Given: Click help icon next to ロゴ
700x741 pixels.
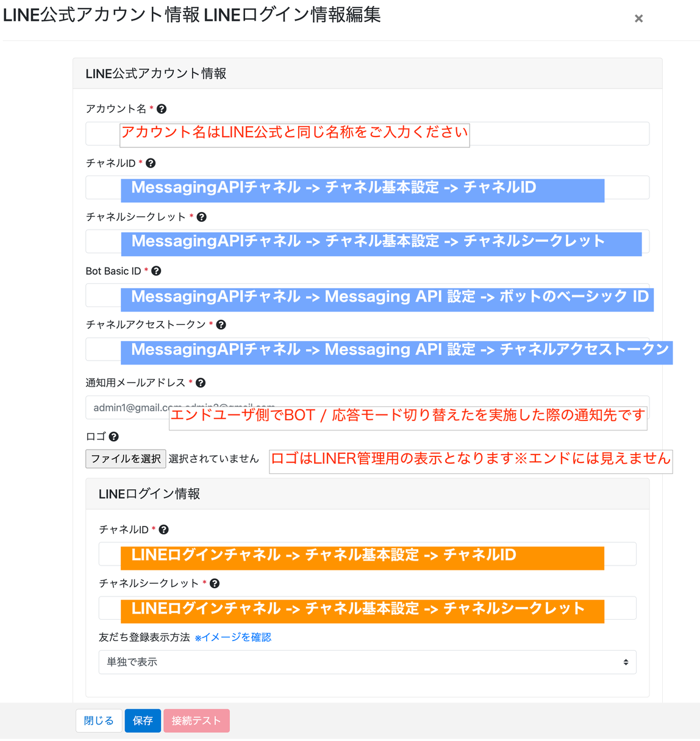Looking at the screenshot, I should 113,436.
